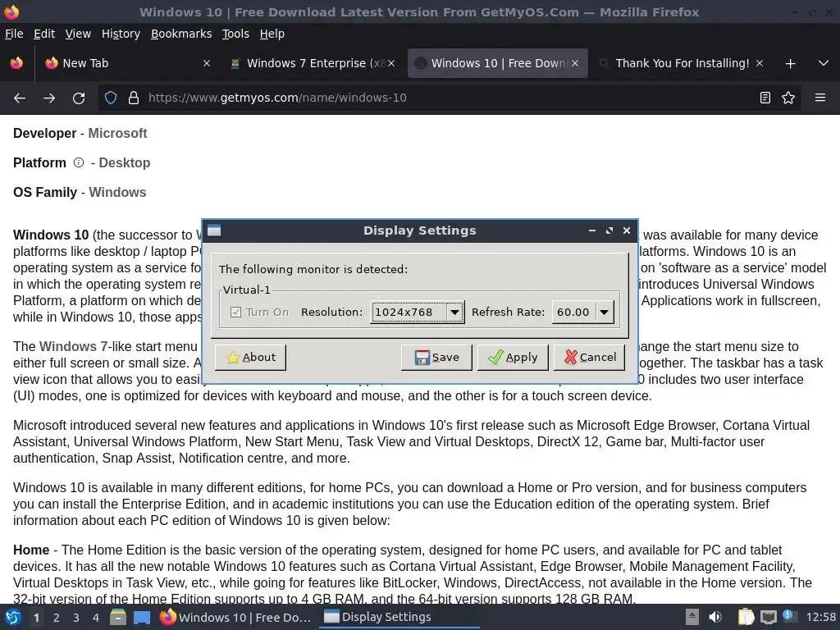Switch to workspace 2

57,618
